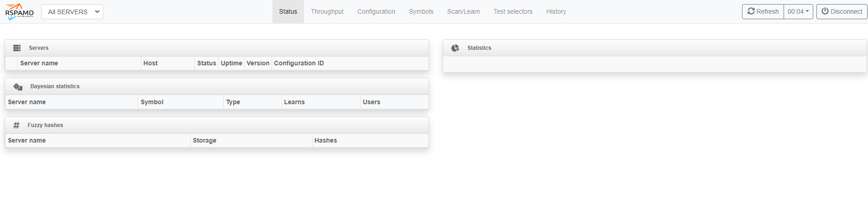Click the Hashes column header
Image resolution: width=868 pixels, height=202 pixels.
(x=325, y=141)
